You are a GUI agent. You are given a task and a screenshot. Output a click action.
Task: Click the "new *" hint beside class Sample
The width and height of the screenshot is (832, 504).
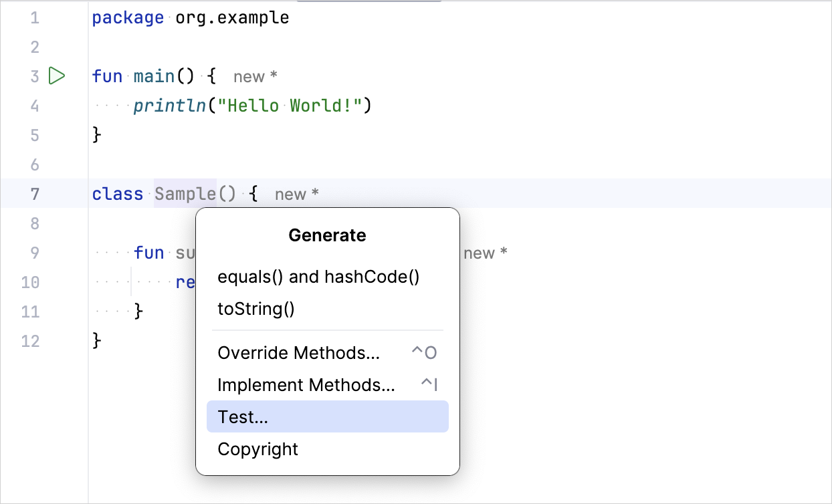[296, 195]
